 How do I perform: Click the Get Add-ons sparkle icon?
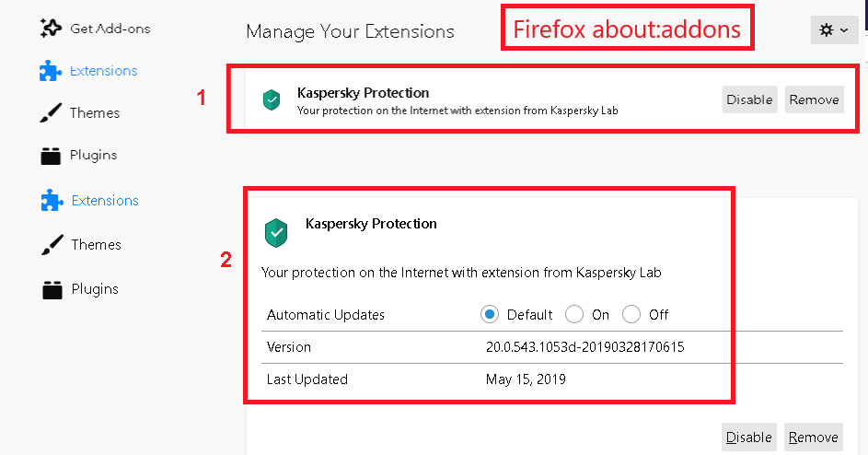tap(51, 29)
